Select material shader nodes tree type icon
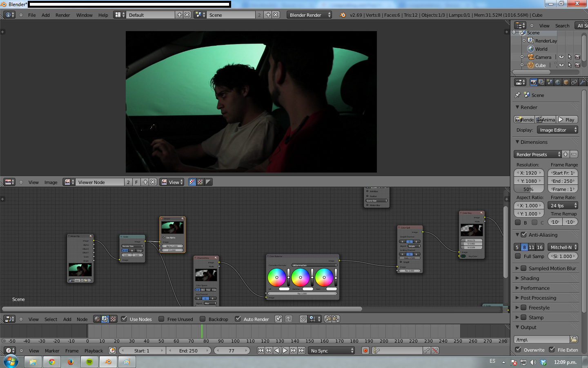Viewport: 588px width, 368px height. click(x=97, y=319)
